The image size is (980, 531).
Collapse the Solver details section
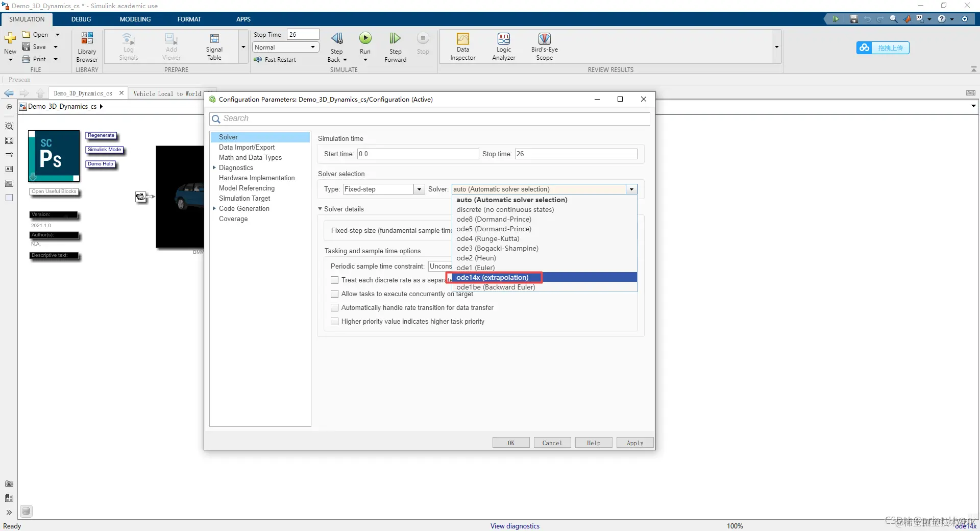pyautogui.click(x=320, y=209)
